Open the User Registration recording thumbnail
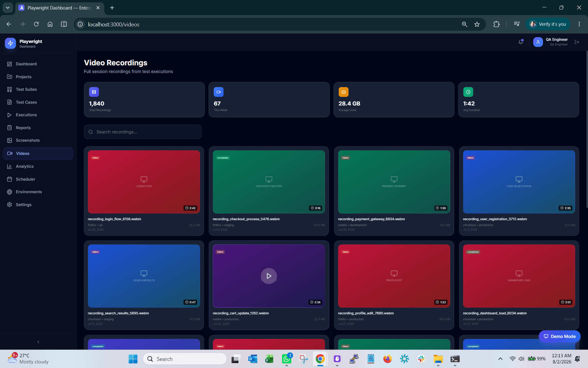Screen dimensions: 588x368 tap(519, 182)
